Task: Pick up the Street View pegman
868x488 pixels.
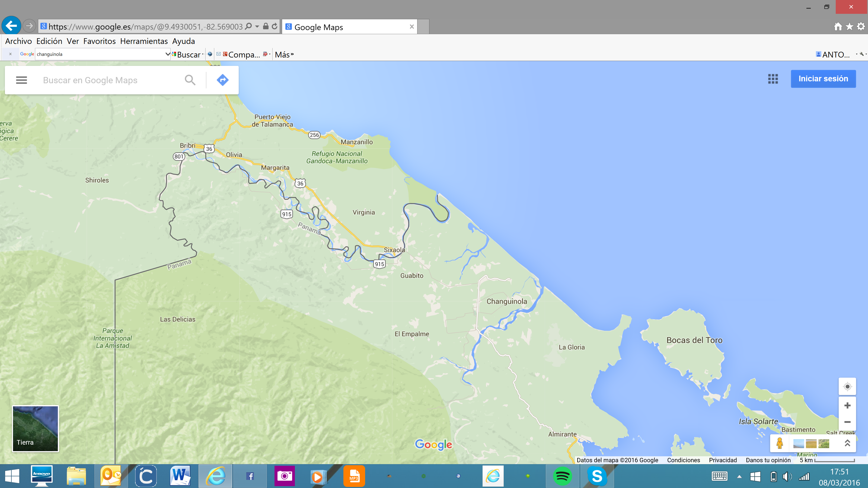Action: tap(779, 443)
